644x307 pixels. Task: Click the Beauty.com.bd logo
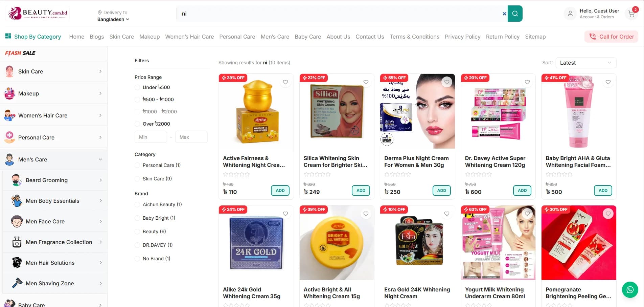click(38, 14)
